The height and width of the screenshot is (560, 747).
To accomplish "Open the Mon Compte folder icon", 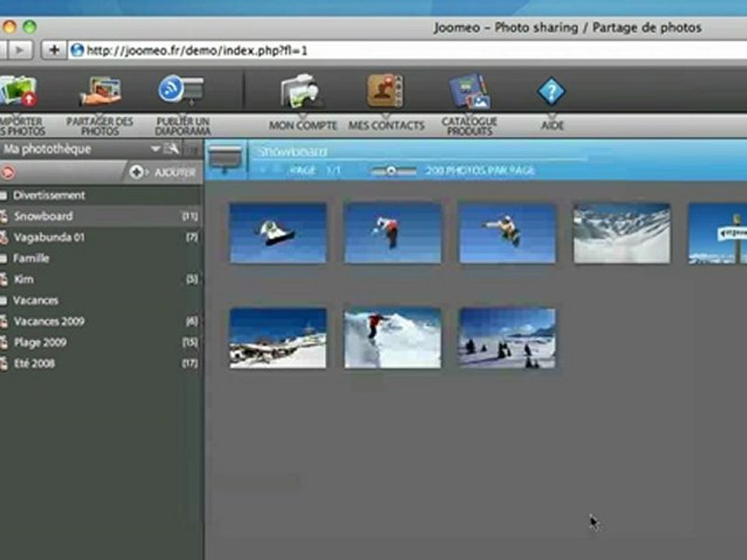I will pyautogui.click(x=300, y=90).
